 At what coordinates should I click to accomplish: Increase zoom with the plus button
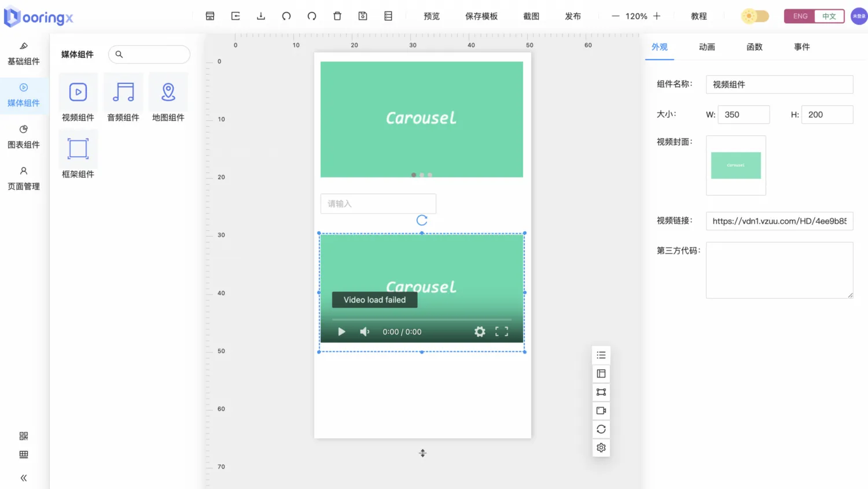point(657,16)
